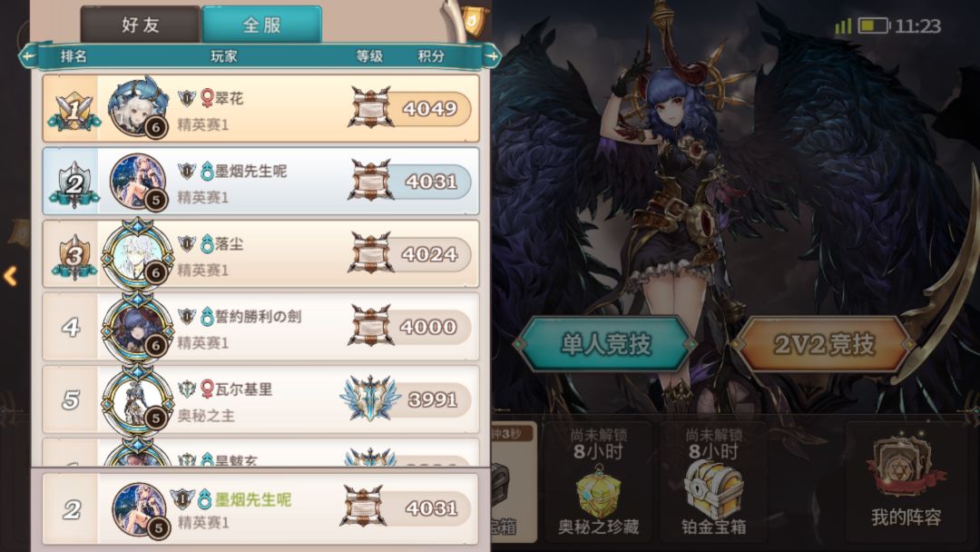Open my own rank row 墨烟先生呢 at bottom
Viewport: 980px width, 552px height.
point(260,508)
